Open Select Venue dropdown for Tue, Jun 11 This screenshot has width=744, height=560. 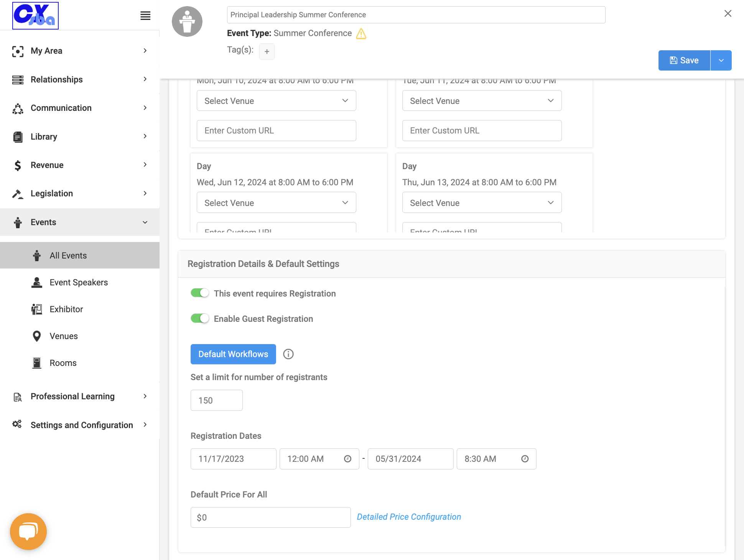(482, 100)
